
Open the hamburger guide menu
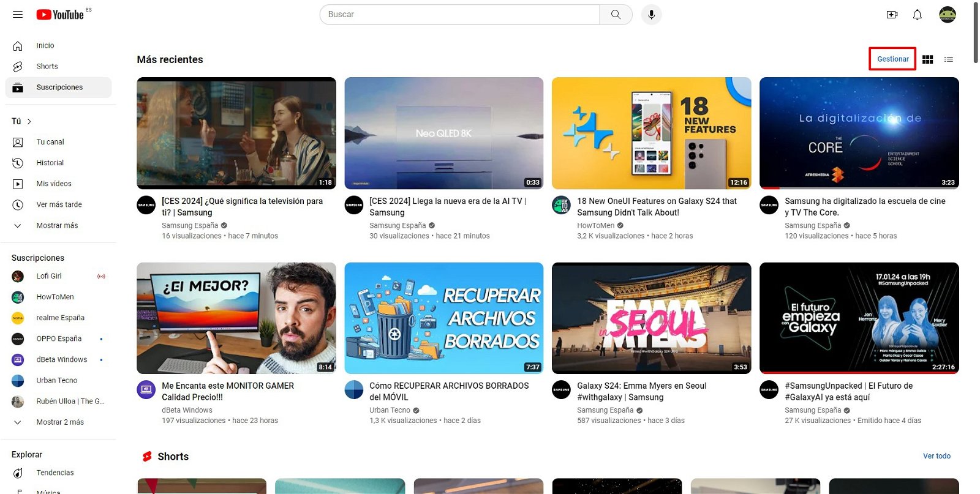point(18,14)
